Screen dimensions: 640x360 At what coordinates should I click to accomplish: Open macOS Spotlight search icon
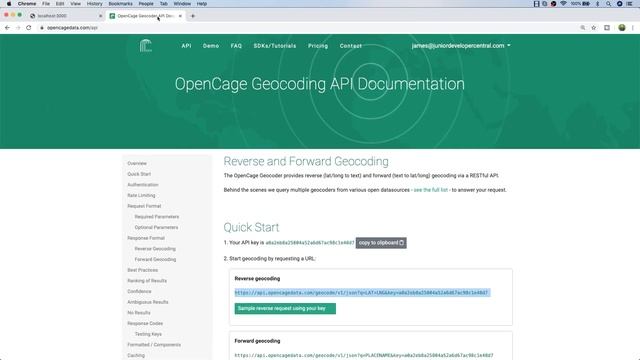(609, 4)
